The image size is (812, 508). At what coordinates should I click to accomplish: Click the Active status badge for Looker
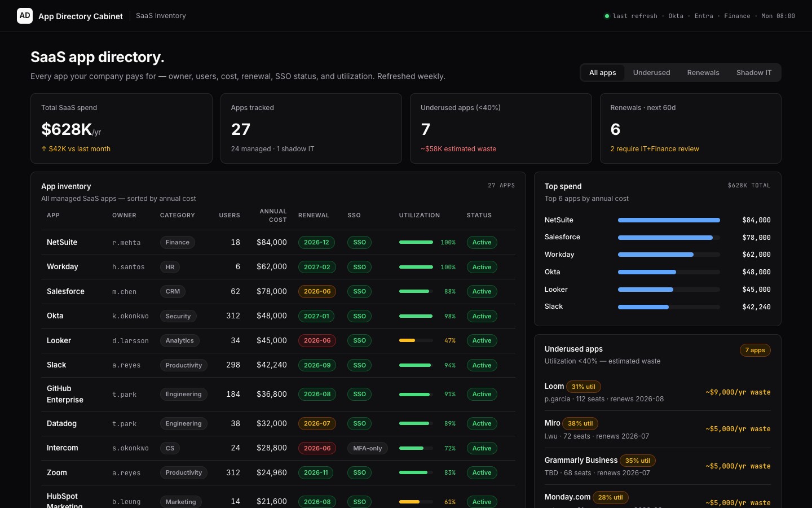[482, 340]
